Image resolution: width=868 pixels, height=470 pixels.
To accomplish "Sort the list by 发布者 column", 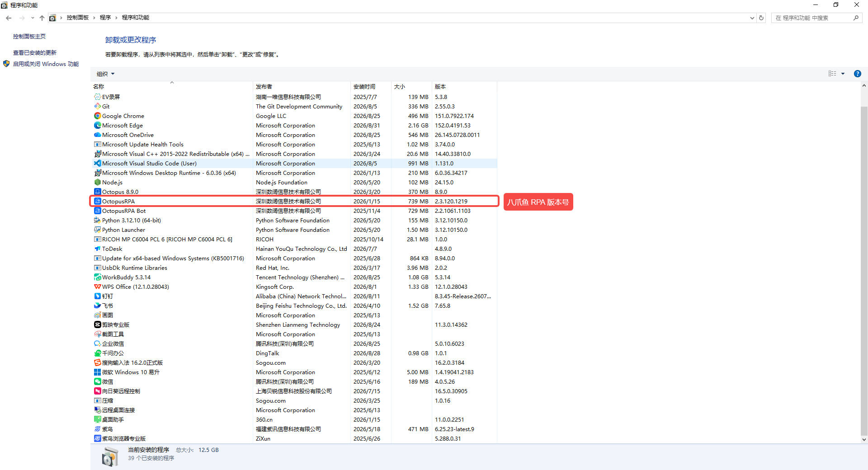I will (302, 86).
